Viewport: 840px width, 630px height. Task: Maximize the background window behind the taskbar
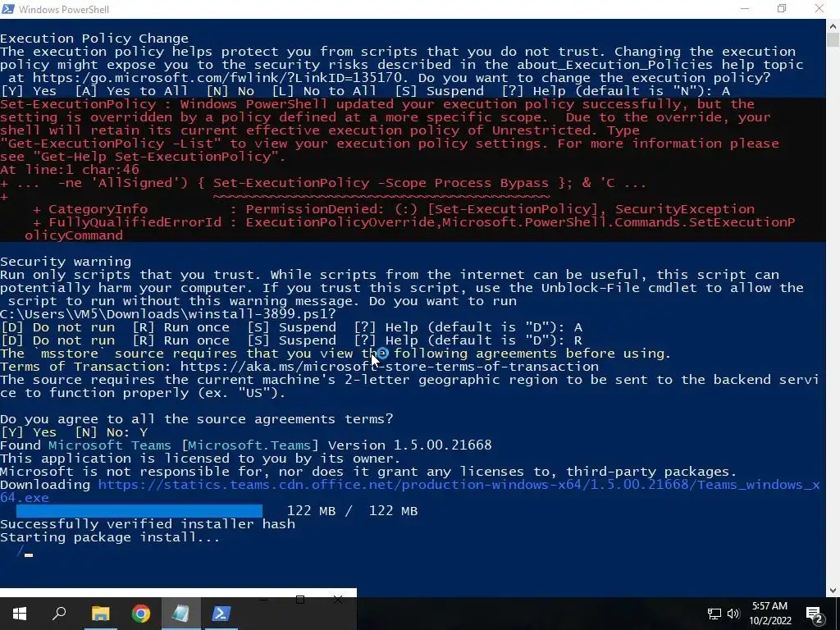point(300,600)
